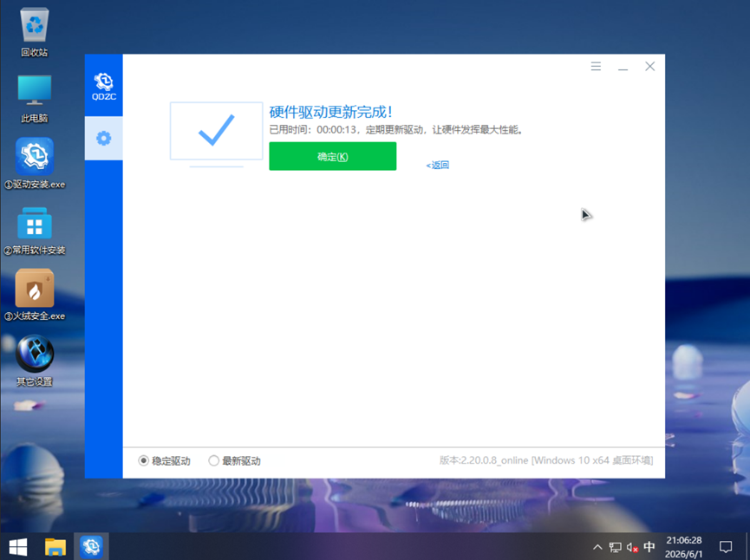This screenshot has height=560, width=750.
Task: Select the 稳定驱动 radio button
Action: click(x=143, y=460)
